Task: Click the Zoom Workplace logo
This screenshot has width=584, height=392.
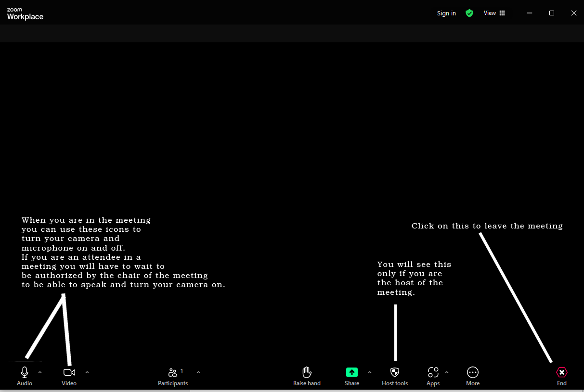Action: pos(25,13)
